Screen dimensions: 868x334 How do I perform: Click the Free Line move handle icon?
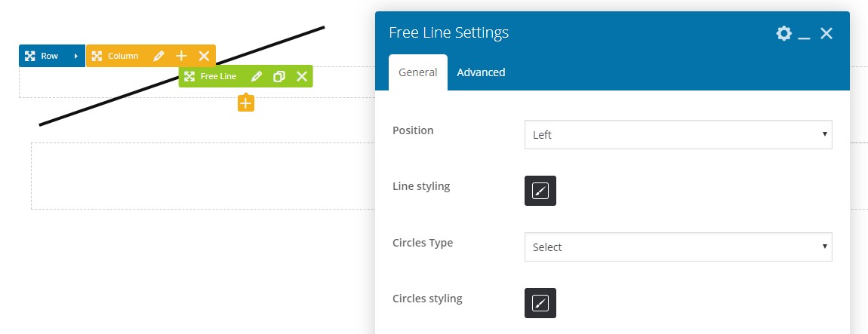(x=189, y=76)
